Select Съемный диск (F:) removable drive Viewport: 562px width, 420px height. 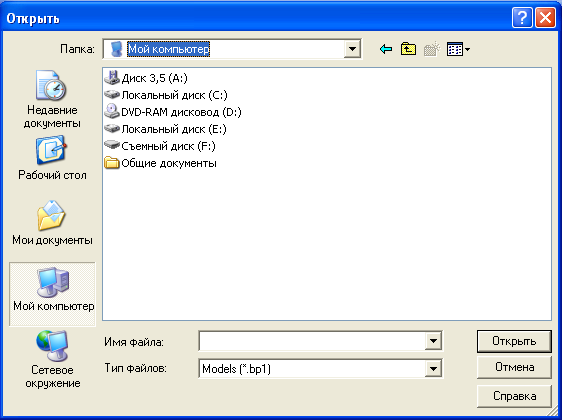coord(160,146)
